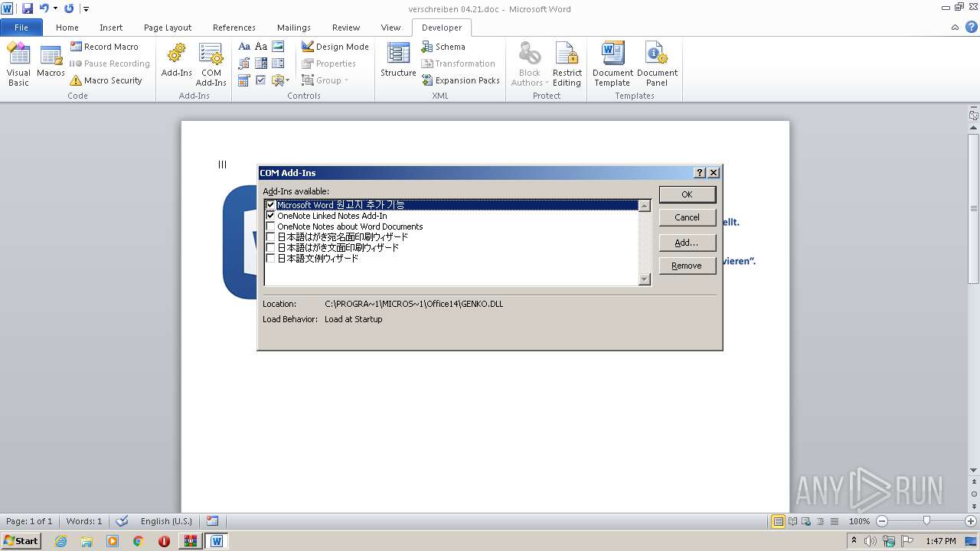This screenshot has width=980, height=551.
Task: Open the Visual Basic editor
Action: [x=18, y=64]
